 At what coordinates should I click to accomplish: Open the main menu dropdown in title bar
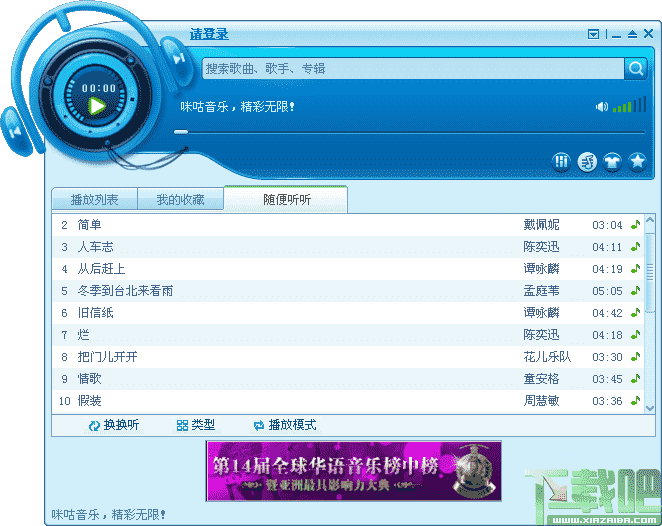pyautogui.click(x=594, y=34)
